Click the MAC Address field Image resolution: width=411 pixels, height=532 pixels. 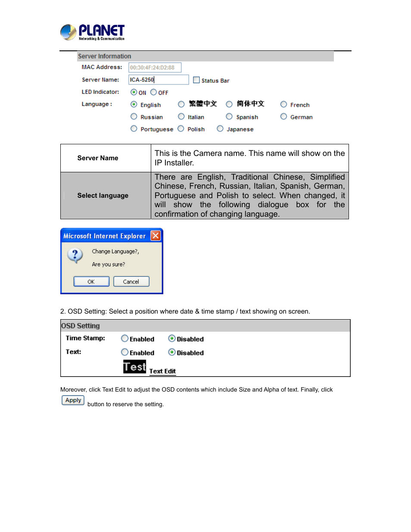(155, 68)
